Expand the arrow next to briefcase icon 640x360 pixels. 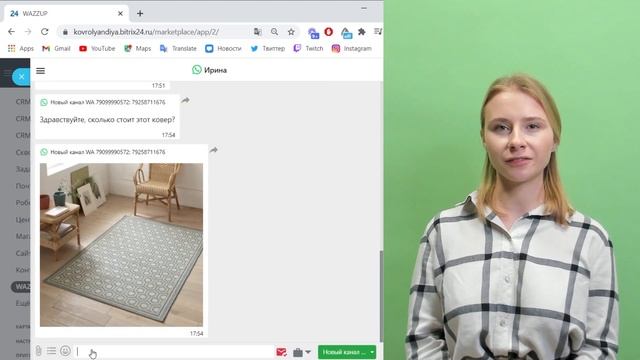point(308,352)
